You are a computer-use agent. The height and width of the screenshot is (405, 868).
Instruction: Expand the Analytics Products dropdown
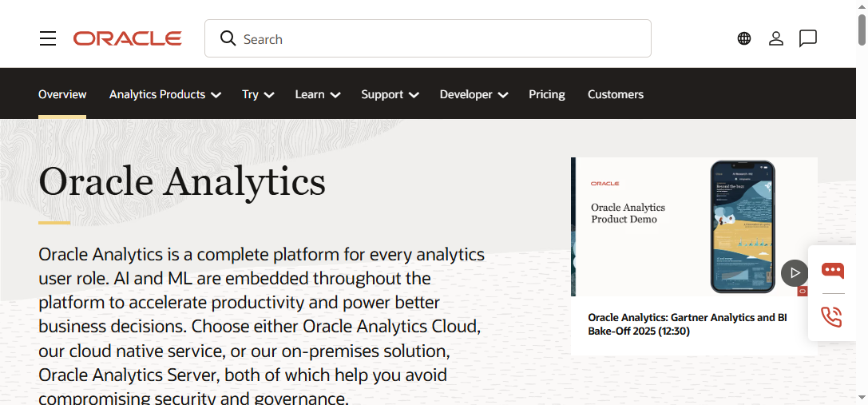tap(164, 94)
